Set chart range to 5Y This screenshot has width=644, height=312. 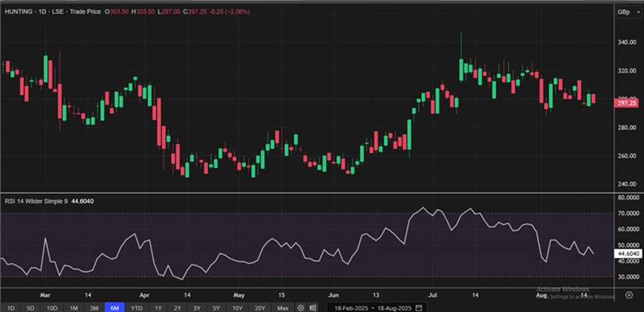click(x=216, y=308)
